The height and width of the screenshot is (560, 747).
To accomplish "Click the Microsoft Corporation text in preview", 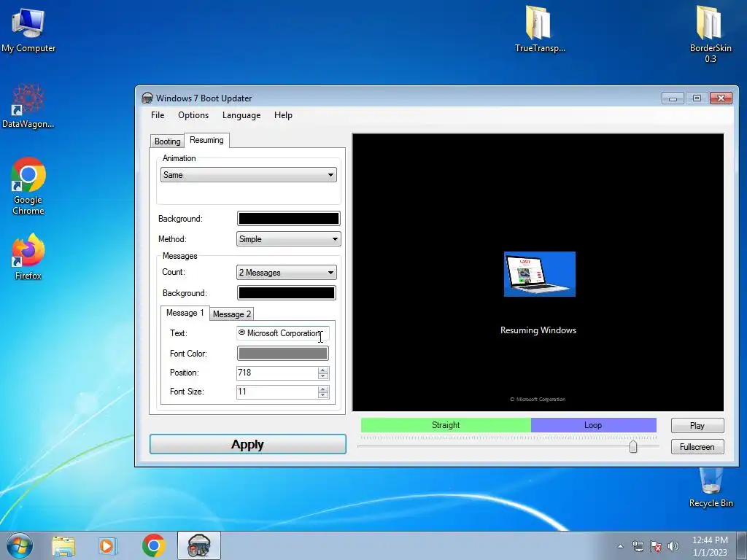I will coord(538,400).
